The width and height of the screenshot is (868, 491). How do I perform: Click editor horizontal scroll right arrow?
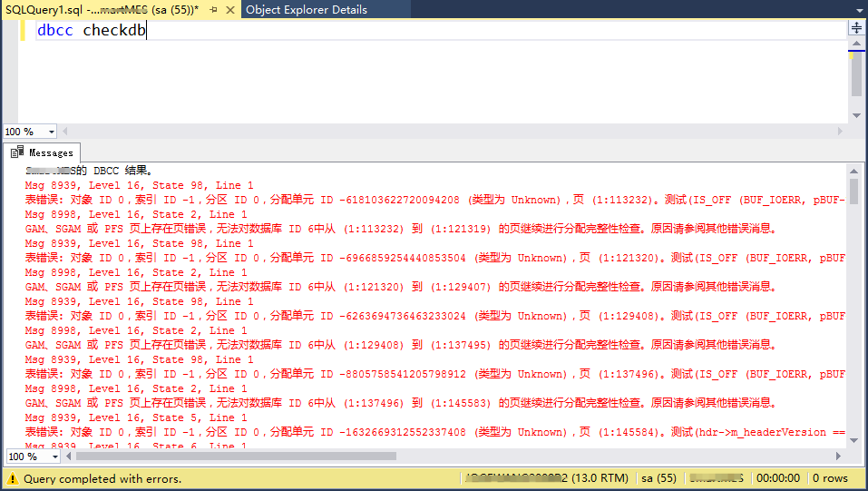click(x=840, y=131)
